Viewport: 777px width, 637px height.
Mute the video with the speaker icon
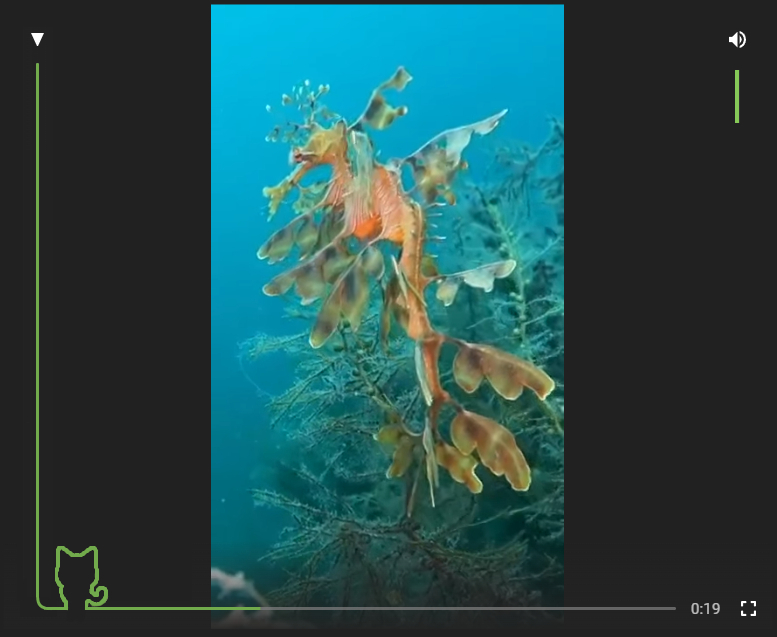point(737,40)
